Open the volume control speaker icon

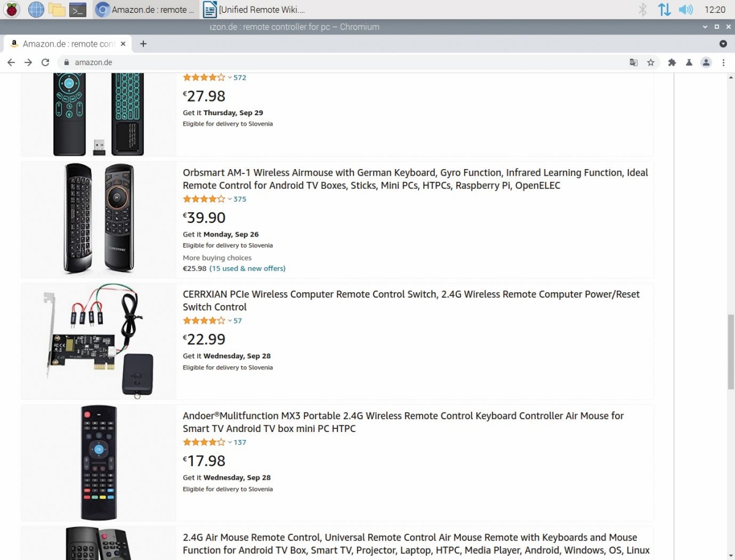(x=686, y=9)
